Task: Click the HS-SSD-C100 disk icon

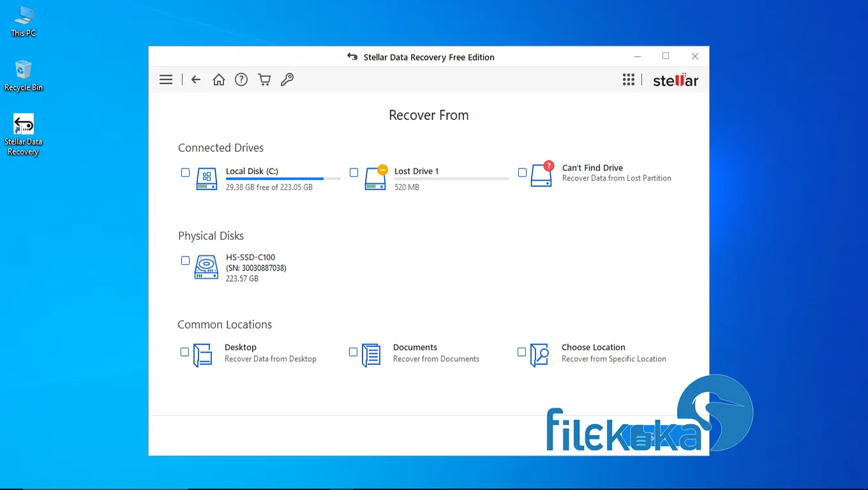Action: (x=206, y=267)
